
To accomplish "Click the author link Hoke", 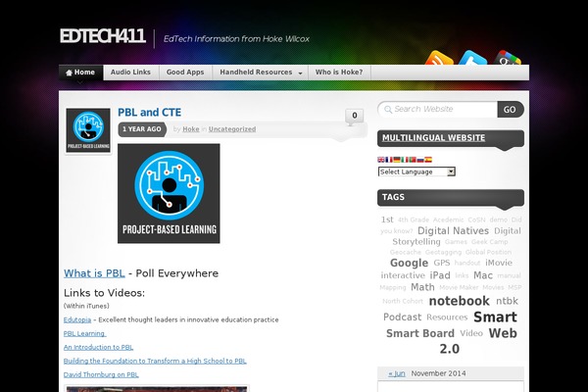I will coord(191,129).
